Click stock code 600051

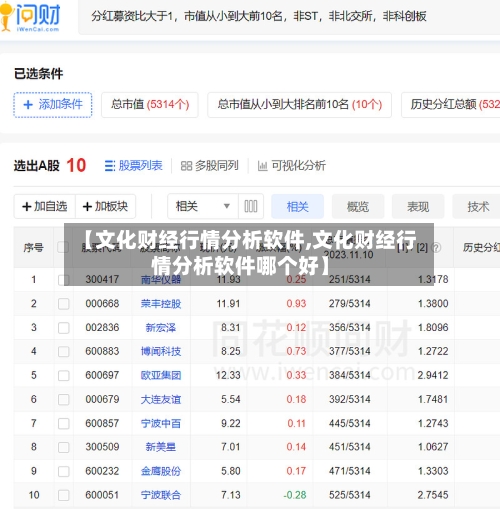102,495
